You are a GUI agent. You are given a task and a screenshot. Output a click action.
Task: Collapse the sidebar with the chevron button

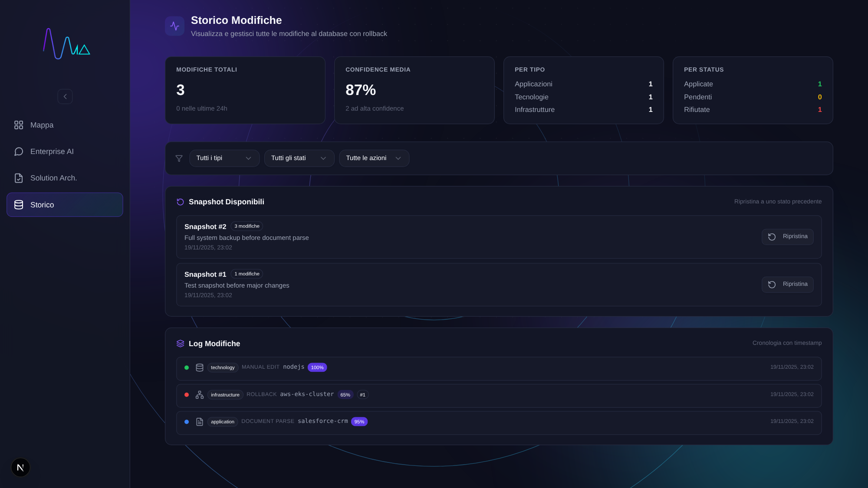[x=65, y=96]
